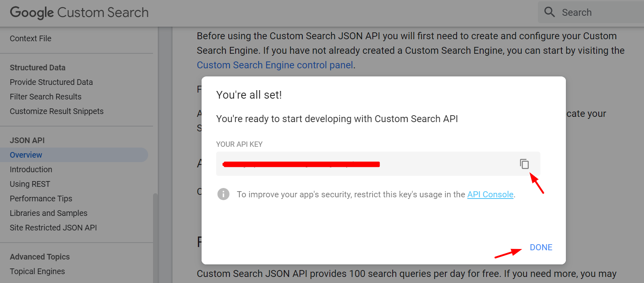Click the JSON API section heading
Screen dimensions: 644x283
pos(27,140)
